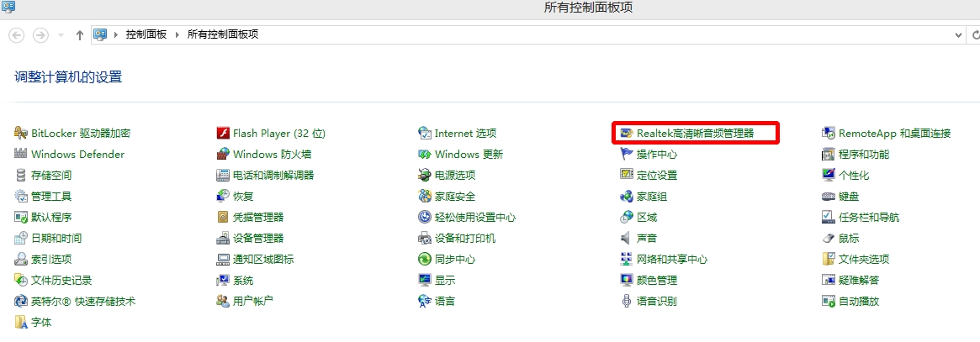
Task: Click the 设备和打印机 icon
Action: click(x=424, y=239)
